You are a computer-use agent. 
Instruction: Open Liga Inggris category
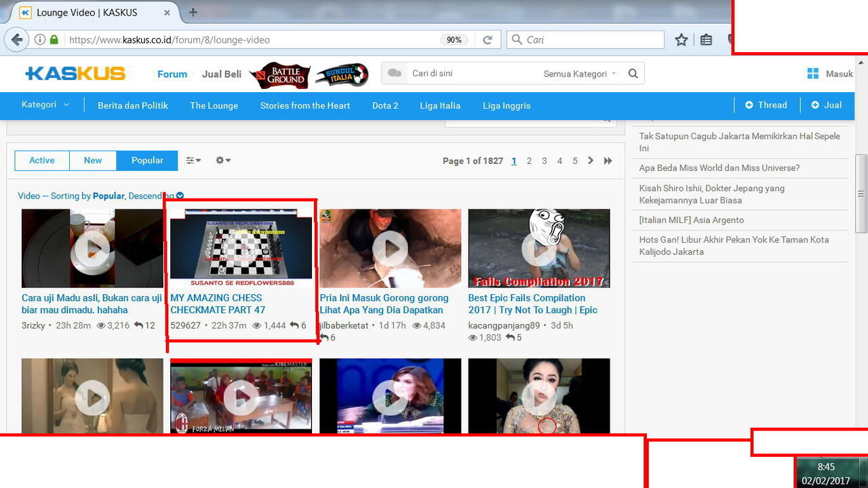pyautogui.click(x=507, y=105)
